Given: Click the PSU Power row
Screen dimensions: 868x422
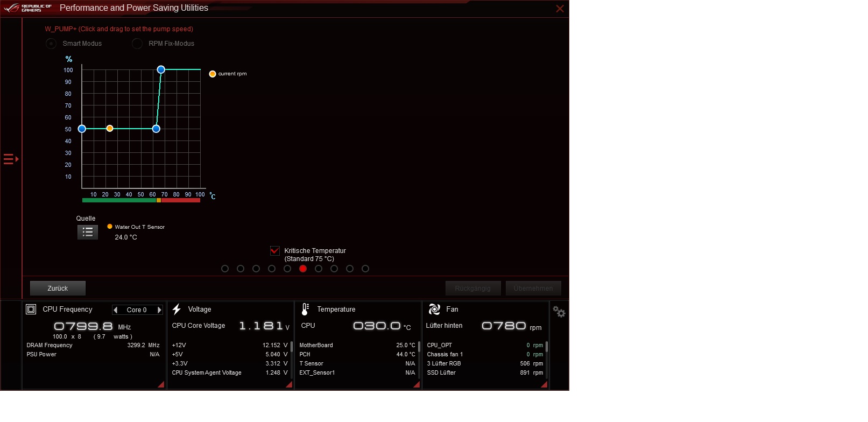Looking at the screenshot, I should coord(93,355).
